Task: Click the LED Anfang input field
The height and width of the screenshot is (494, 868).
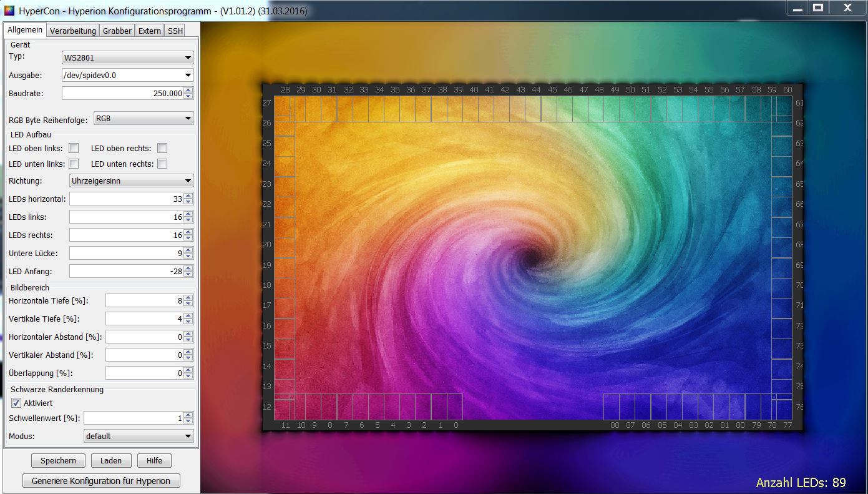Action: pos(126,271)
